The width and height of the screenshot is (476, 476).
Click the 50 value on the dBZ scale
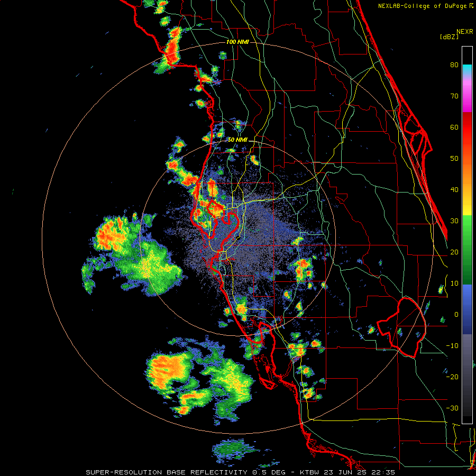[x=454, y=159]
